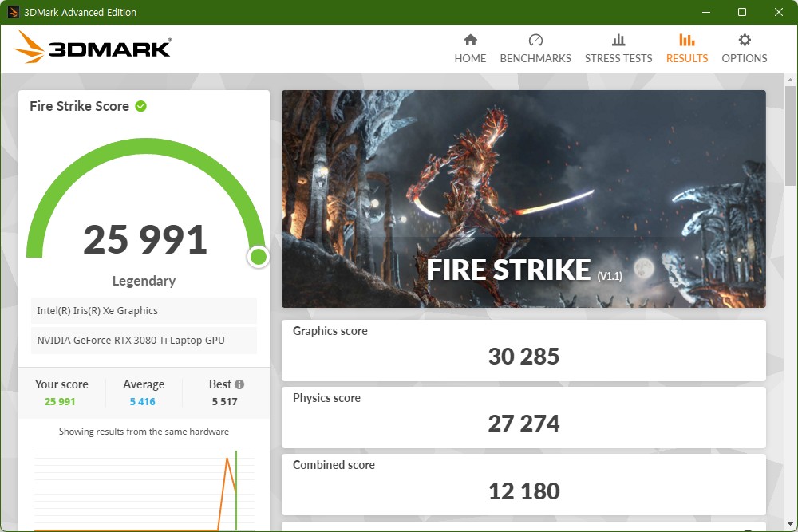Minimize the 3DMark window
The width and height of the screenshot is (798, 532).
click(x=706, y=12)
